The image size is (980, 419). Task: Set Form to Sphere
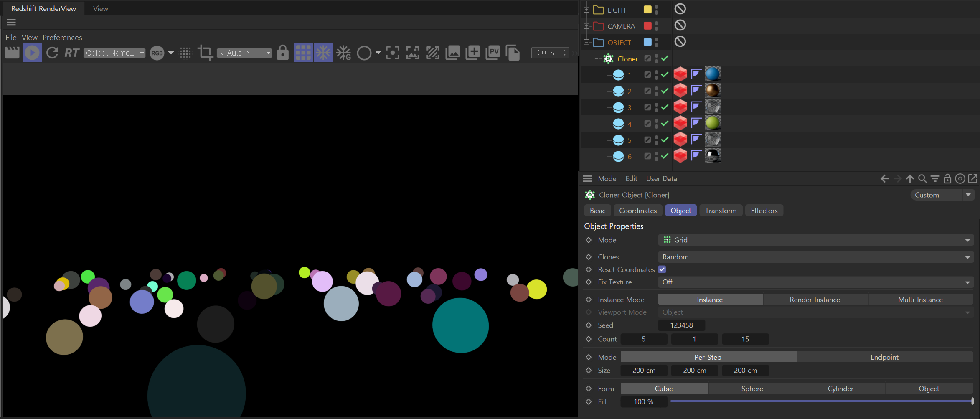click(x=752, y=389)
